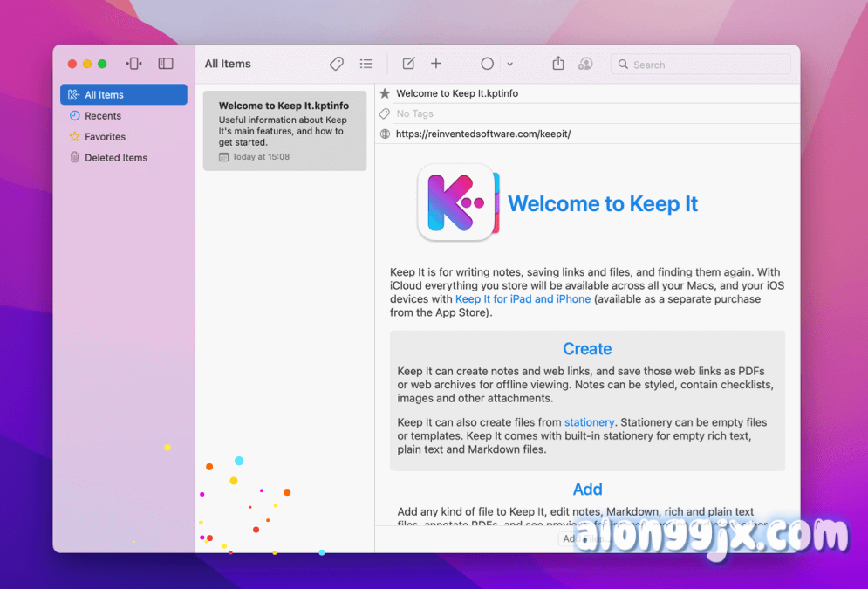Select the Welcome to Keep It.kptinfo note item
The width and height of the screenshot is (868, 589).
[x=284, y=129]
